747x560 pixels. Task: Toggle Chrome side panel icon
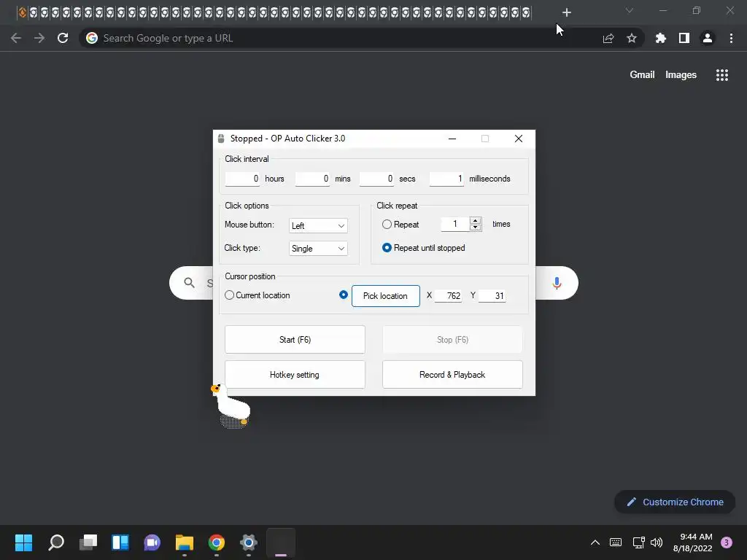tap(684, 38)
